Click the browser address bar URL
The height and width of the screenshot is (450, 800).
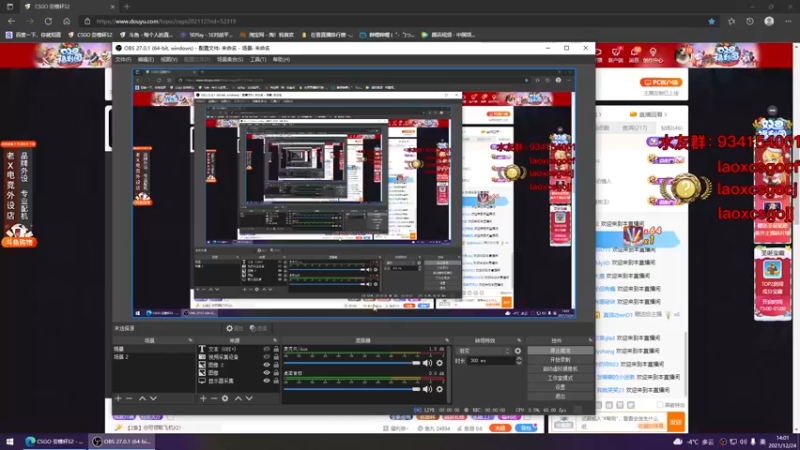click(166, 21)
